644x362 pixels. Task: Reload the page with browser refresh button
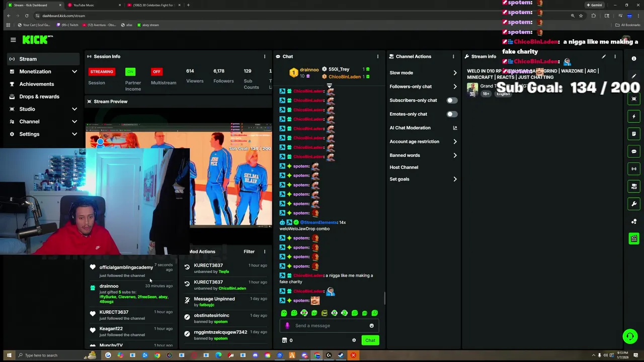[27, 16]
